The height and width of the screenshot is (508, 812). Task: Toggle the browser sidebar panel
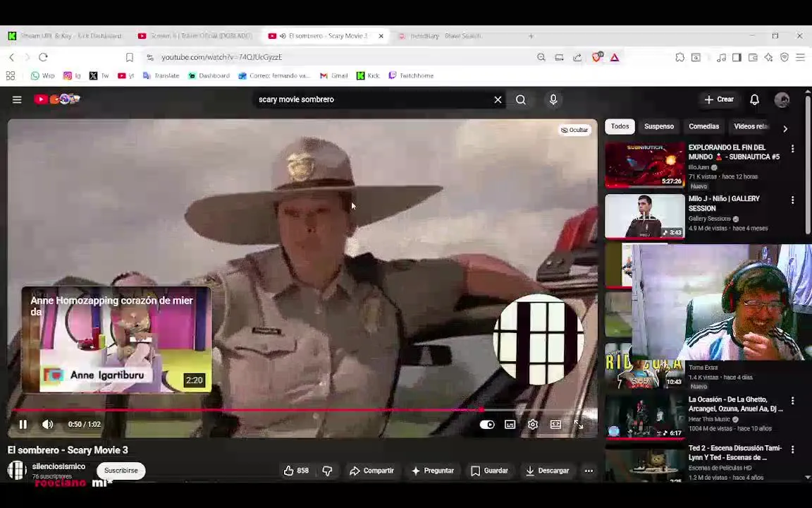[737, 57]
